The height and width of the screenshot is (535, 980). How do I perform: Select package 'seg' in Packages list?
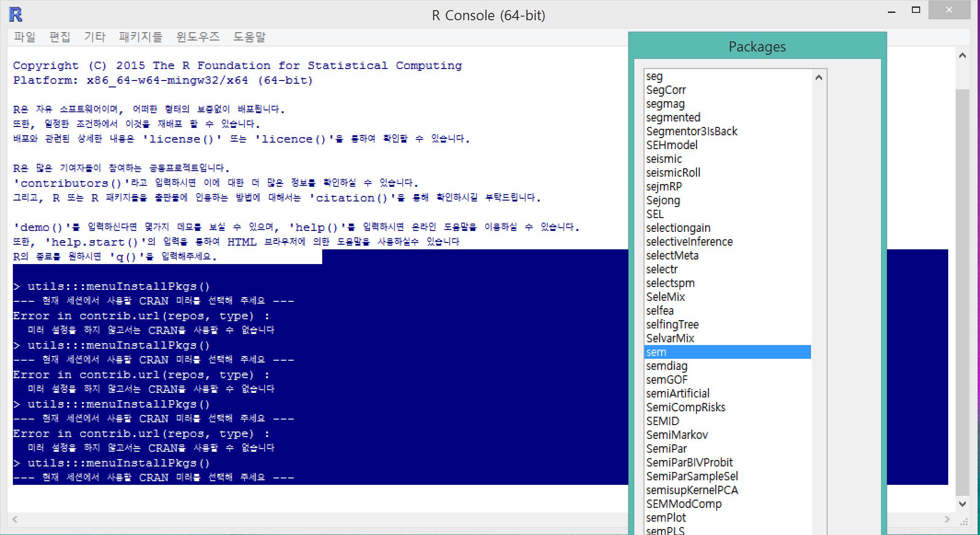click(727, 76)
